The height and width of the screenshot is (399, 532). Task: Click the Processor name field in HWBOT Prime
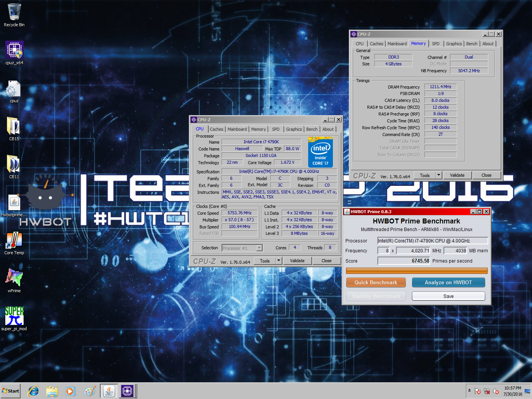(x=432, y=241)
